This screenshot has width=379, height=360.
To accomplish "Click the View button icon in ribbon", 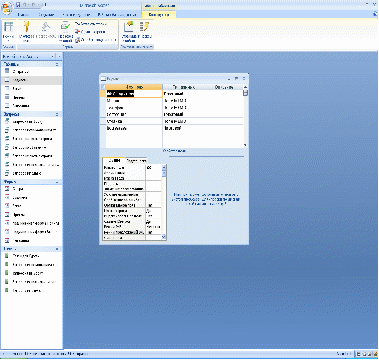I will 8,27.
